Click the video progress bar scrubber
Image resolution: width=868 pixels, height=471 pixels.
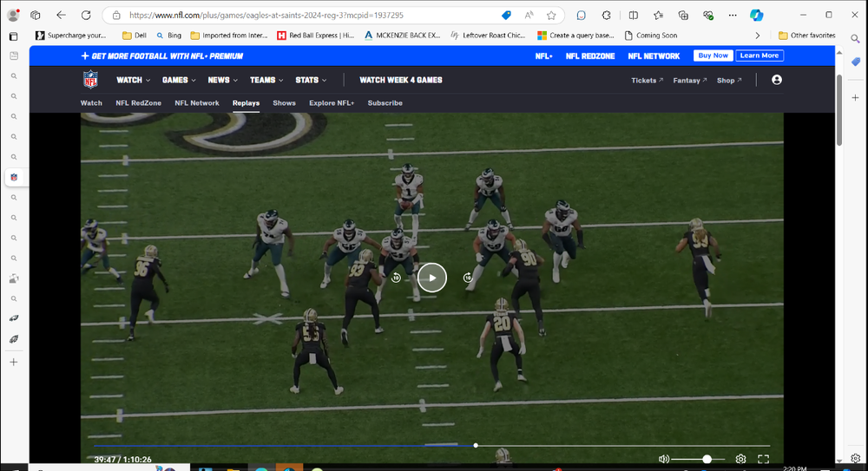[x=476, y=446]
